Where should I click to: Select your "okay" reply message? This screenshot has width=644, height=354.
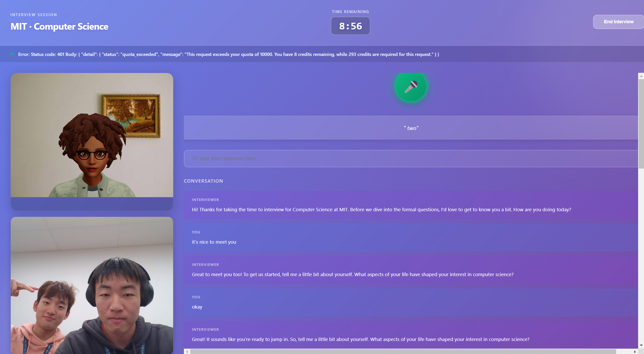coord(411,302)
